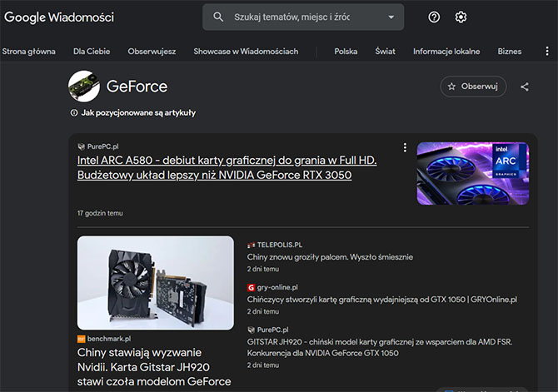This screenshot has width=558, height=392.
Task: Click the TELEPOLIS.PL source icon
Action: click(252, 245)
